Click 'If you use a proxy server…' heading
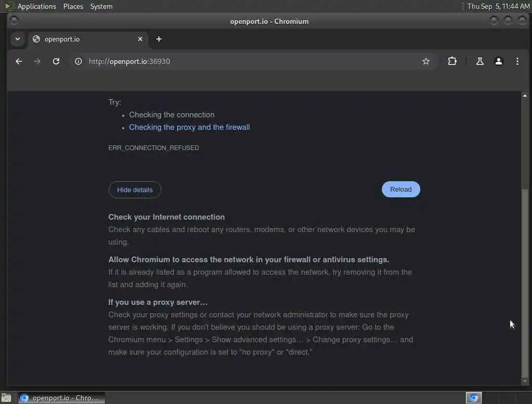The image size is (532, 404). click(158, 302)
